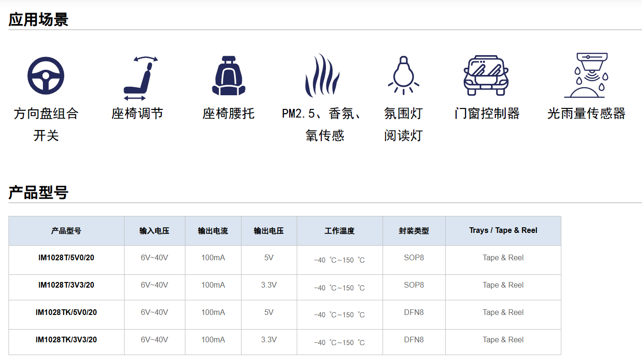Click the PM2.5 fragrance waves icon
The width and height of the screenshot is (642, 364).
322,75
